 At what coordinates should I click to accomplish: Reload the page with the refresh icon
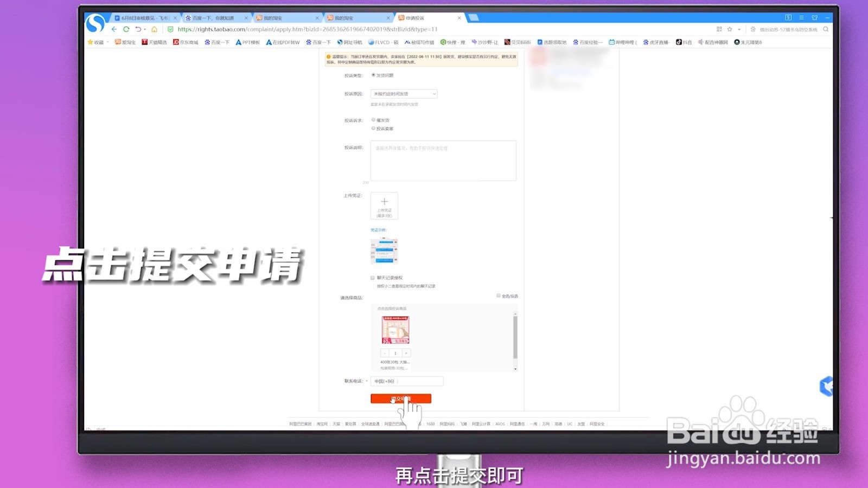point(126,29)
